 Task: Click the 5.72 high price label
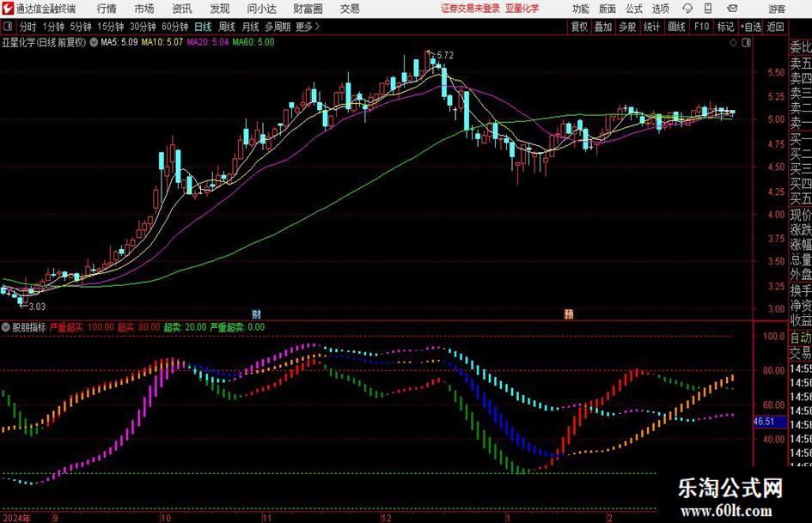click(x=445, y=56)
